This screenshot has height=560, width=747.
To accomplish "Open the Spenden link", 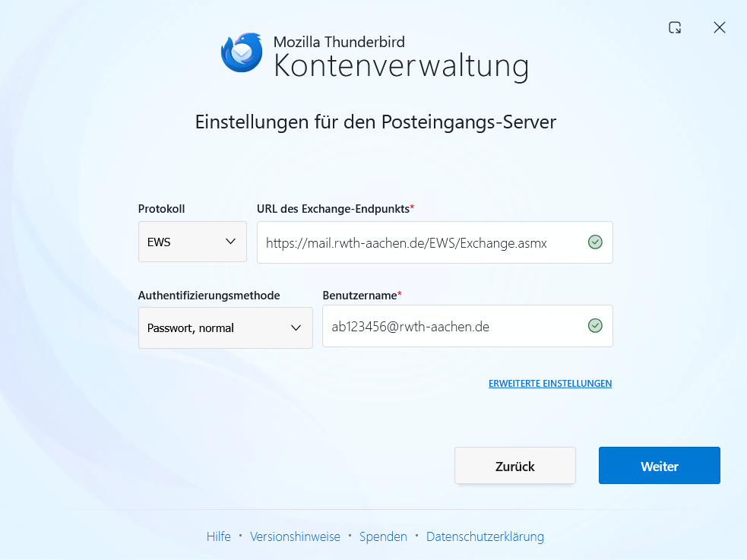I will point(383,536).
